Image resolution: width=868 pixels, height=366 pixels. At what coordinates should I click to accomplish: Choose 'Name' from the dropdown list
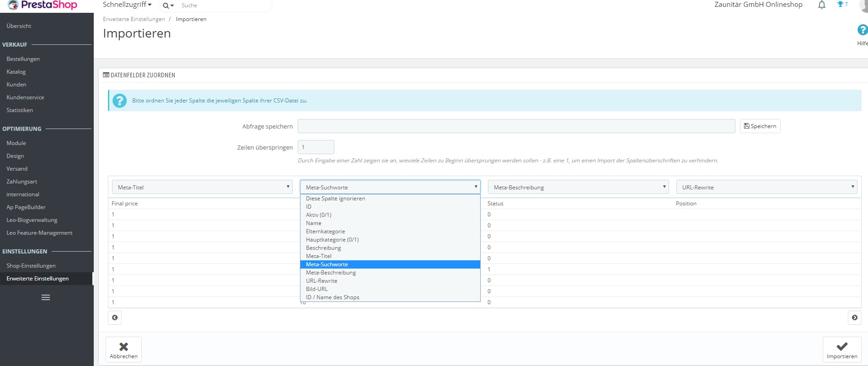[x=390, y=223]
